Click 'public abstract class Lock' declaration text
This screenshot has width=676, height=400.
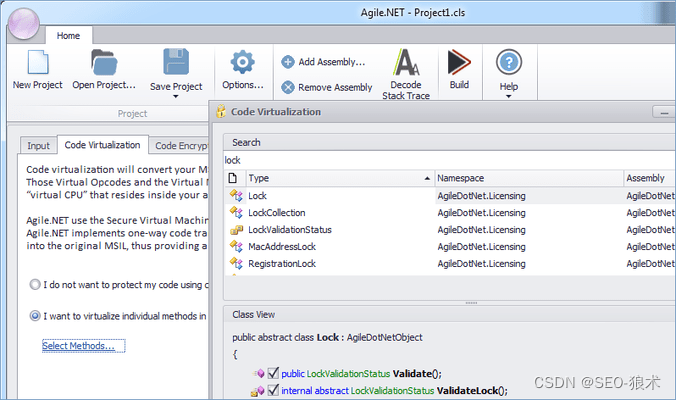(285, 338)
